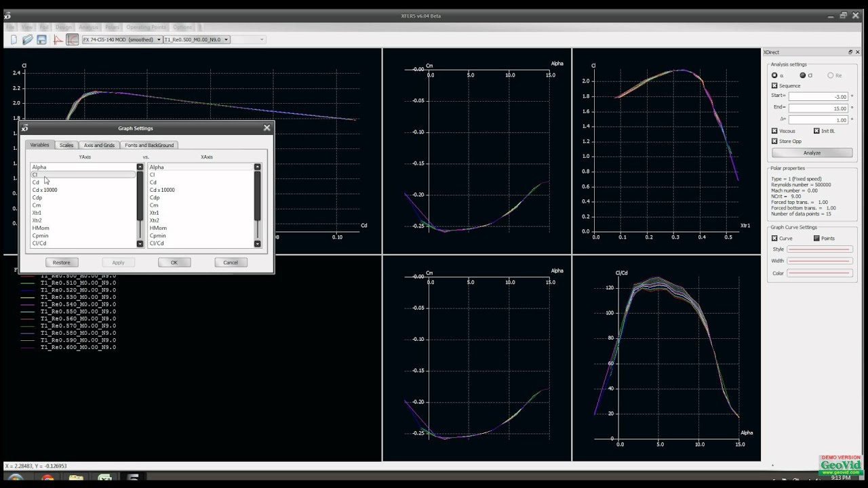Click the XAxis list scroll-up arrow
The width and height of the screenshot is (868, 488).
pyautogui.click(x=258, y=167)
